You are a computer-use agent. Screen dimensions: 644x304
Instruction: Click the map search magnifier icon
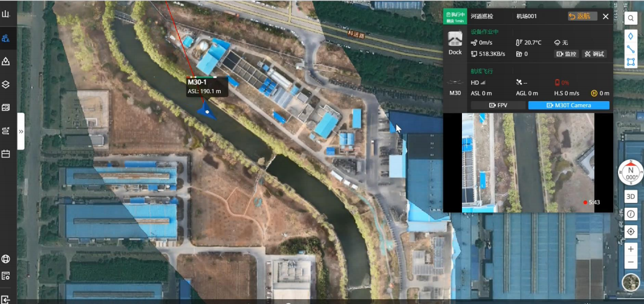(x=631, y=18)
